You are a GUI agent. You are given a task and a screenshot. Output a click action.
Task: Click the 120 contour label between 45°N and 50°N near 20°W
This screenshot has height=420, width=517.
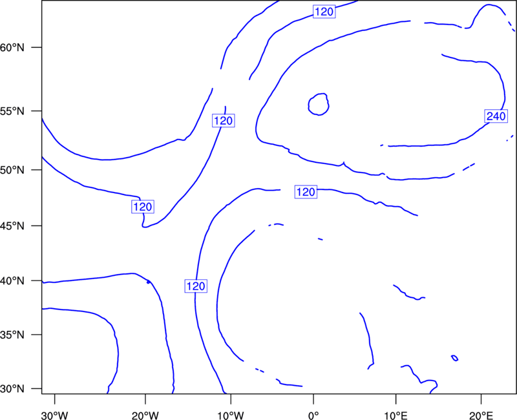[143, 207]
